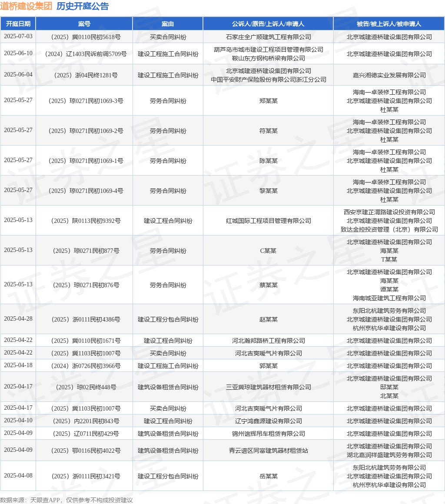
Task: Click plaintiff 鞍山东方钢构桥梁有限公司
Action: click(x=269, y=58)
